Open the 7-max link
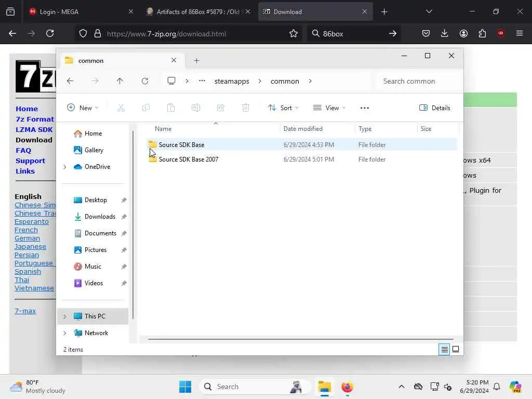Screen dimensions: 532x399 click(25, 311)
